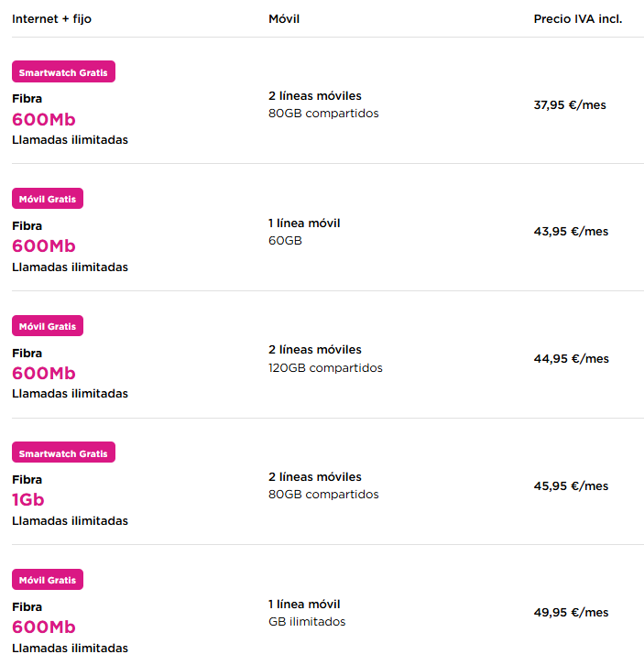Click the 44,95 €/mes price

point(571,359)
